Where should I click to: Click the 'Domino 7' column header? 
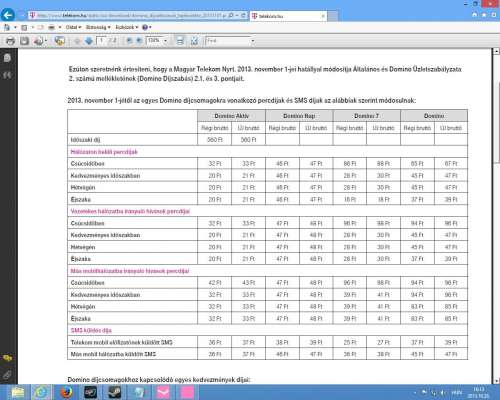[367, 116]
